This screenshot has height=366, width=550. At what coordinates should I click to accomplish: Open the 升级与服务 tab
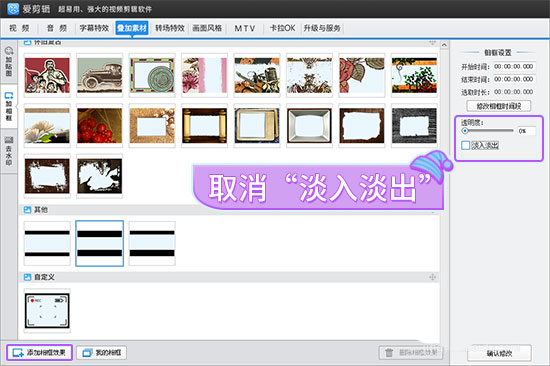(322, 28)
